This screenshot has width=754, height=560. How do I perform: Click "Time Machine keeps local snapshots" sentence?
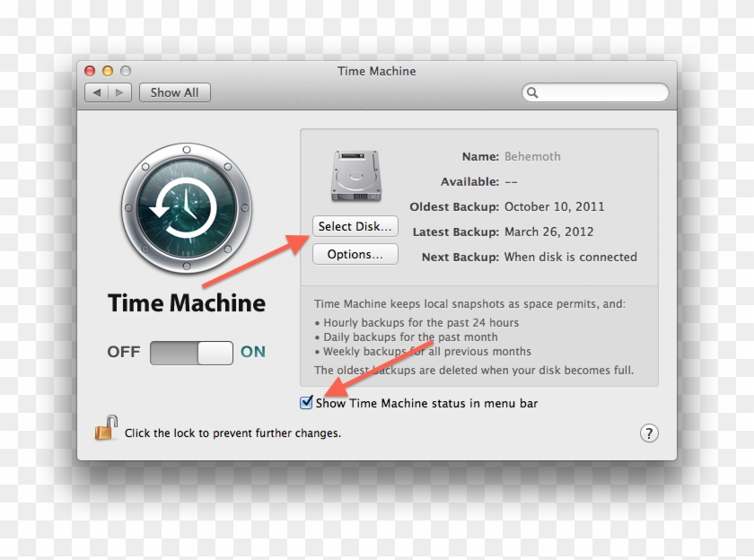click(x=469, y=304)
